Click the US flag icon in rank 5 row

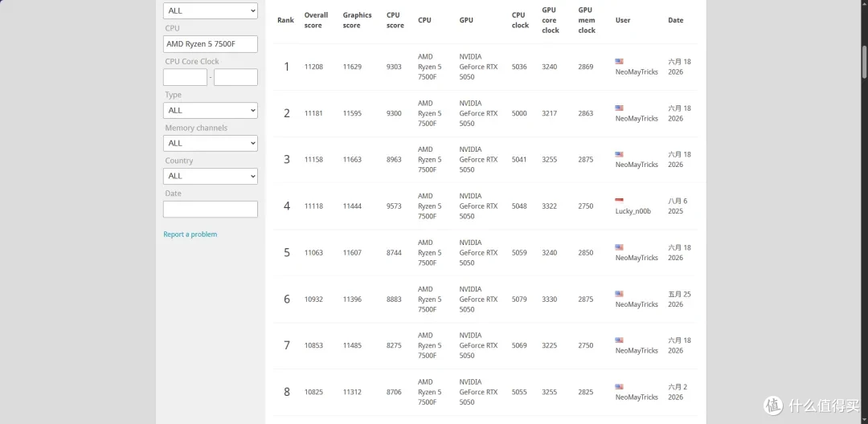pyautogui.click(x=619, y=247)
